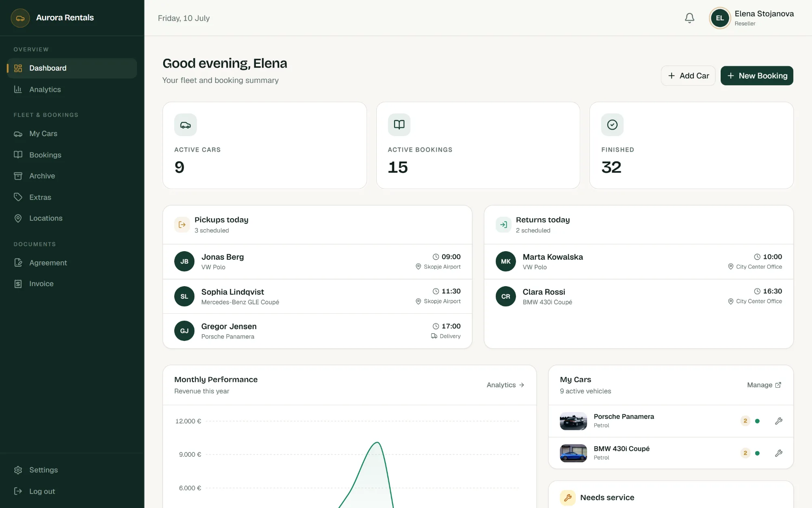Click the clock icon beside 09:00
Image resolution: width=812 pixels, height=508 pixels.
point(436,257)
